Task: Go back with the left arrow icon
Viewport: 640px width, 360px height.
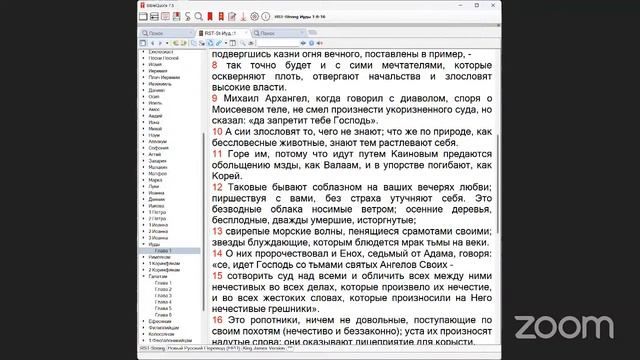Action: click(x=153, y=43)
